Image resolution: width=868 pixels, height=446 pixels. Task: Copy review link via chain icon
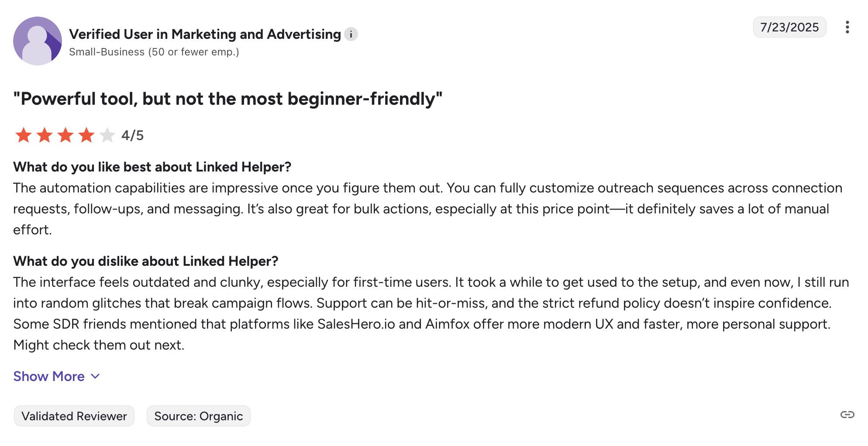[847, 415]
